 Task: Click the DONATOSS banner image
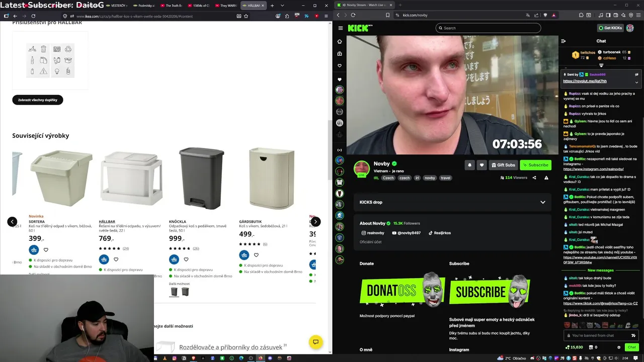[x=403, y=290]
